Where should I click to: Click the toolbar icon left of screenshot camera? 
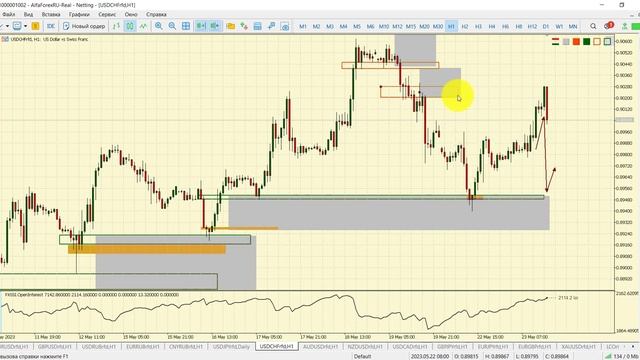(x=271, y=26)
